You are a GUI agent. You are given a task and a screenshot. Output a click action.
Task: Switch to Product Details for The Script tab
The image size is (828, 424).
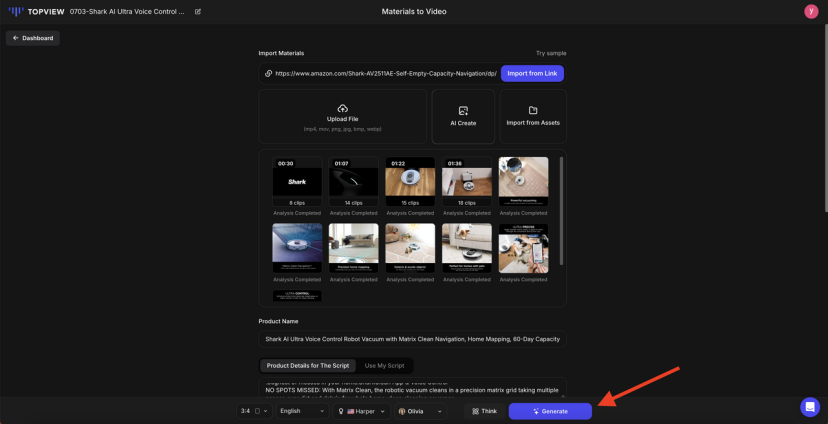(308, 365)
